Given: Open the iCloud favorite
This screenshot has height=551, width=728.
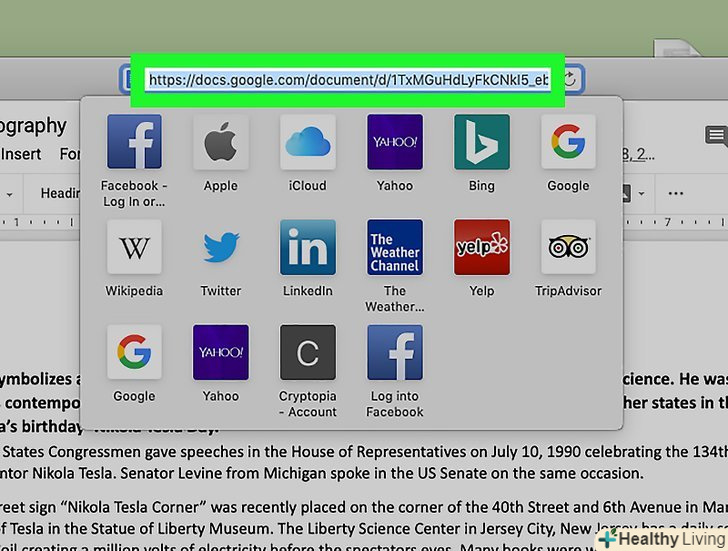Looking at the screenshot, I should 307,142.
